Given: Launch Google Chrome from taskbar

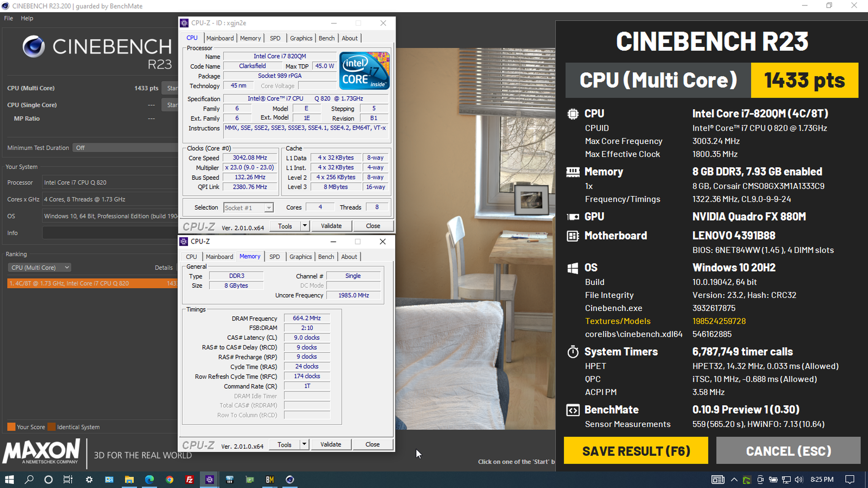Looking at the screenshot, I should (x=170, y=479).
